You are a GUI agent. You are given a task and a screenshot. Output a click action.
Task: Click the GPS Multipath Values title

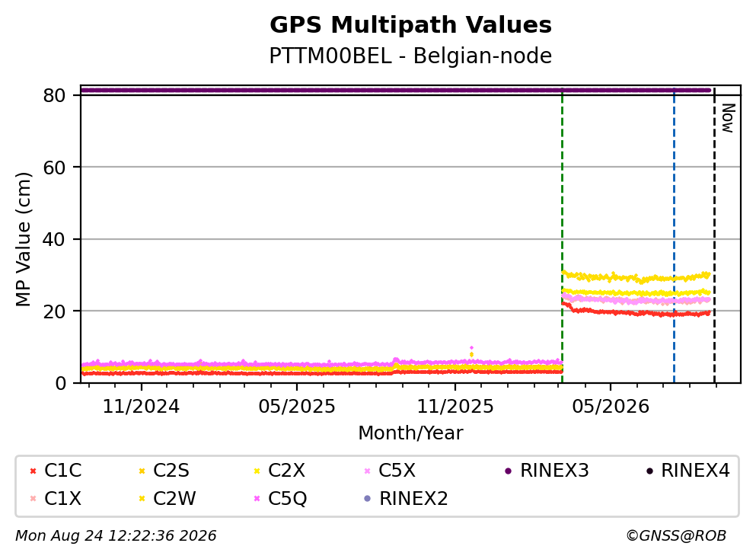coord(411,24)
